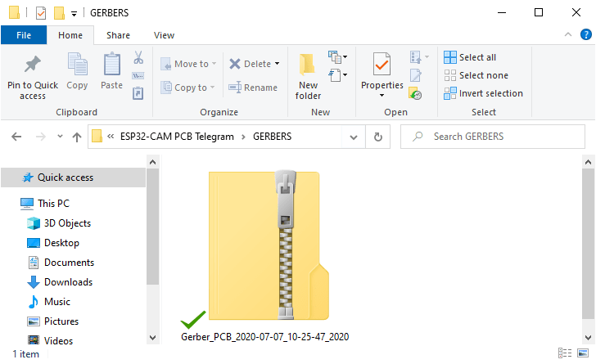
Task: Click the Forward navigation arrow
Action: pyautogui.click(x=41, y=137)
